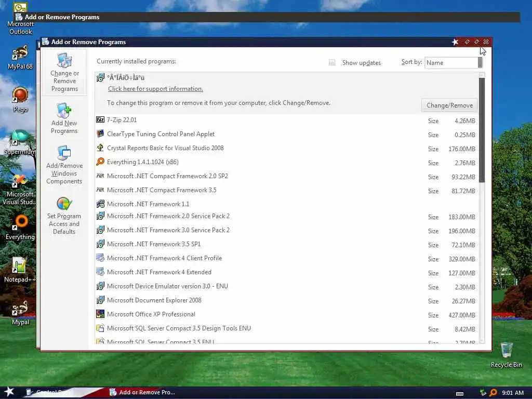Select Everything 1.4.1.1024 program icon
This screenshot has height=399, width=532.
[100, 162]
